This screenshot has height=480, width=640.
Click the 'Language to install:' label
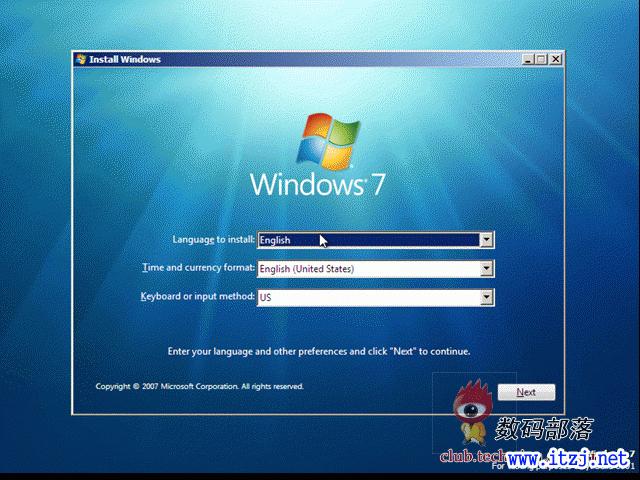coord(213,240)
